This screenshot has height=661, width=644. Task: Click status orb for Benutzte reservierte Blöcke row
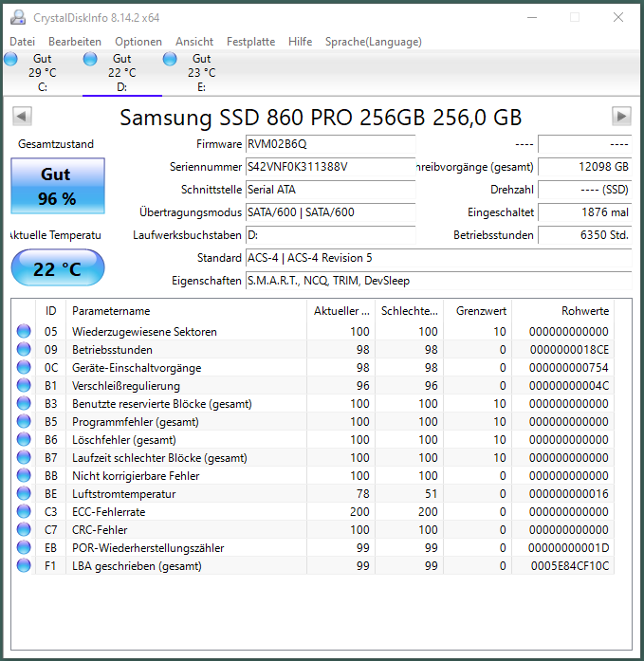[24, 403]
